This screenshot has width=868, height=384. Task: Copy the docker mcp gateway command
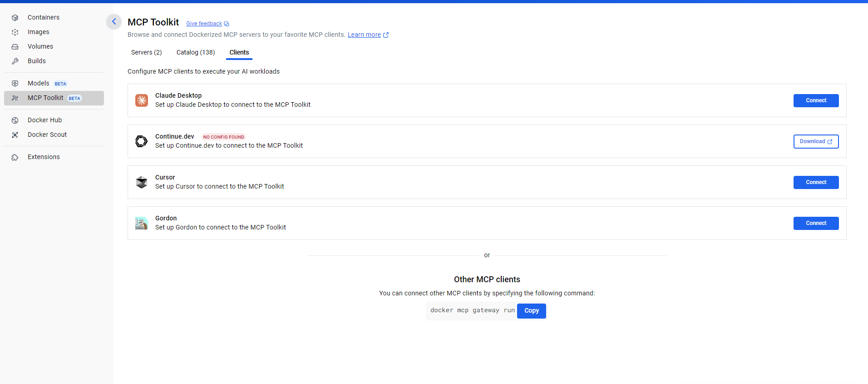(x=531, y=311)
